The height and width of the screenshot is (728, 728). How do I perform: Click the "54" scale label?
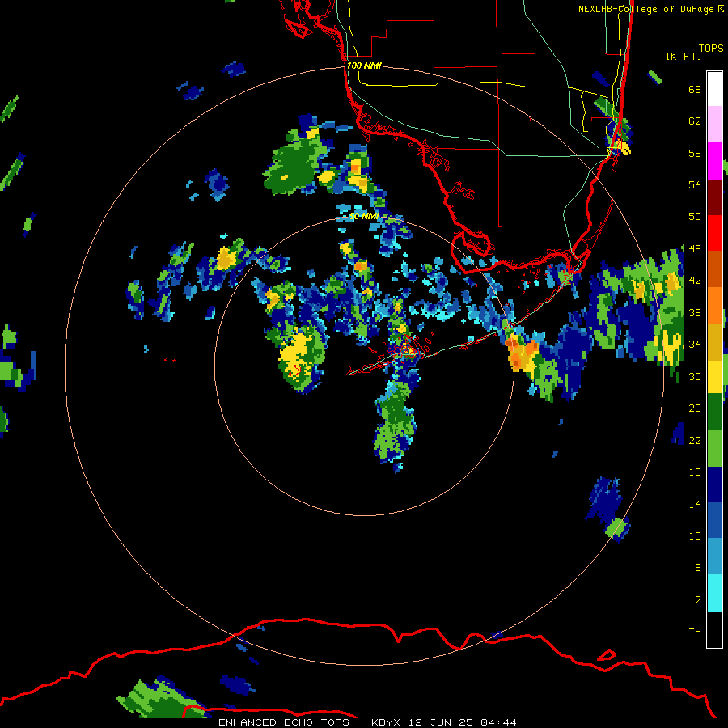click(695, 184)
